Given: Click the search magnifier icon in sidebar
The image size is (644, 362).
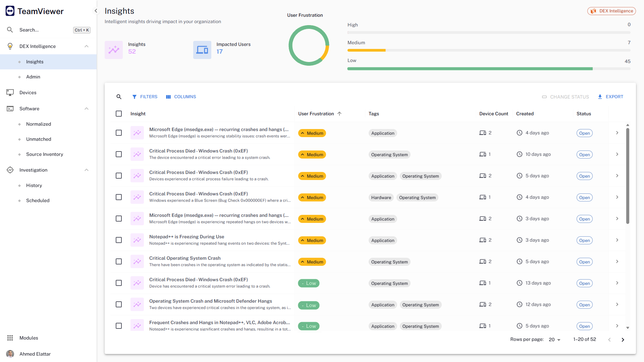Looking at the screenshot, I should click(x=10, y=30).
